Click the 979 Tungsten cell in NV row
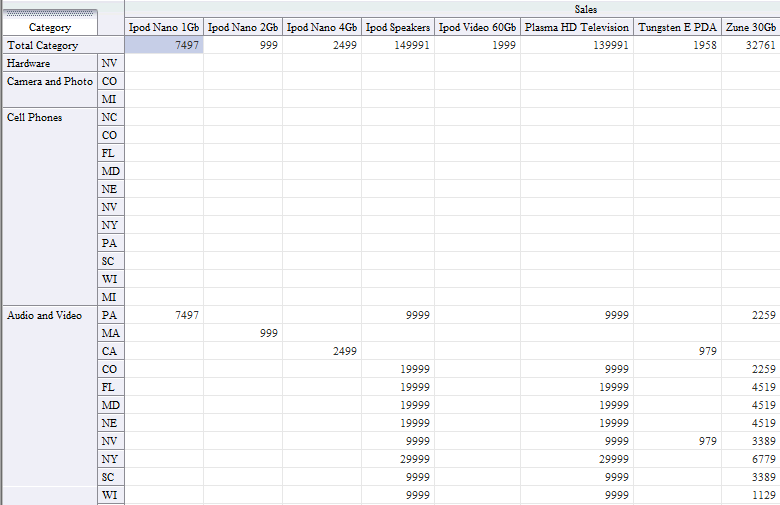This screenshot has height=505, width=780. 678,441
